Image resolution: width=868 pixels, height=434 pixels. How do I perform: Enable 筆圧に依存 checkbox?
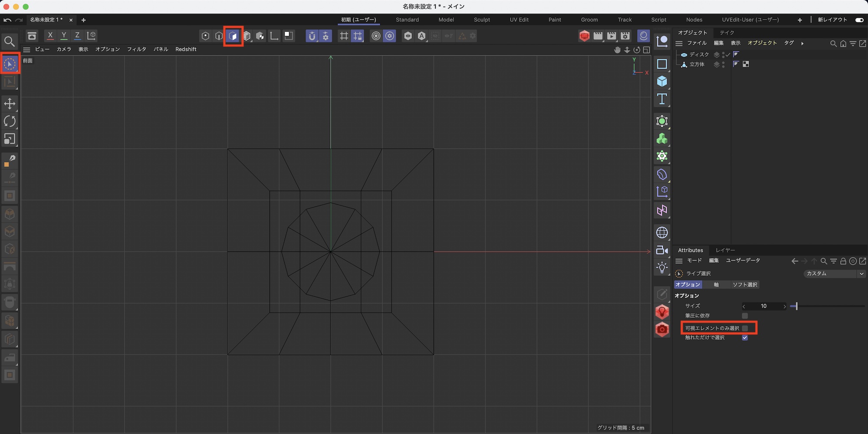[745, 316]
